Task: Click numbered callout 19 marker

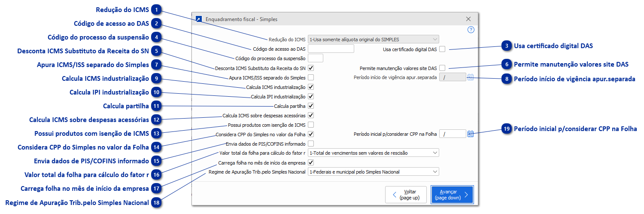Action: (x=507, y=128)
